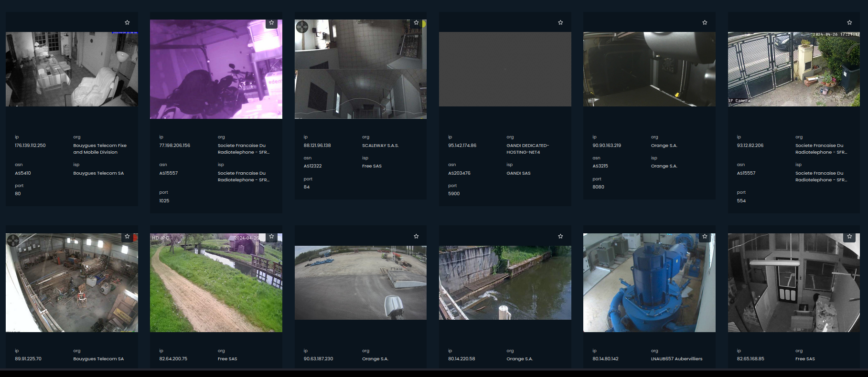Select the IP address 88.121.96.138

317,146
